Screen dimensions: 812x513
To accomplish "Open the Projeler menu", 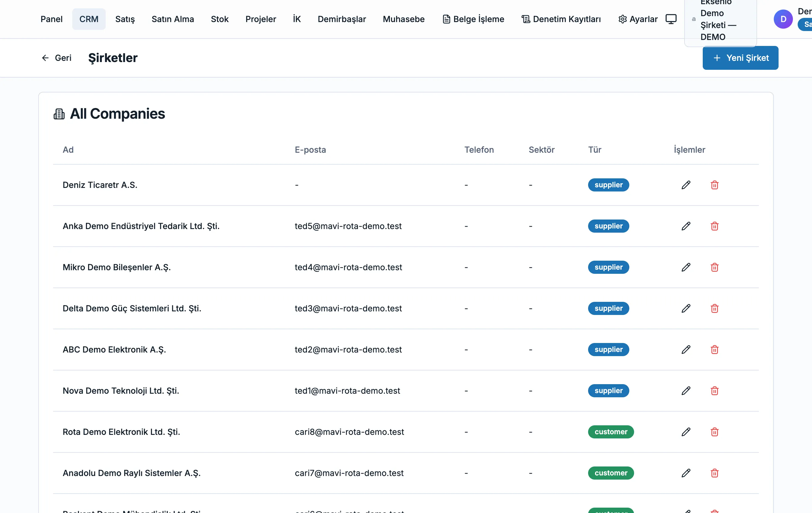I will click(261, 19).
